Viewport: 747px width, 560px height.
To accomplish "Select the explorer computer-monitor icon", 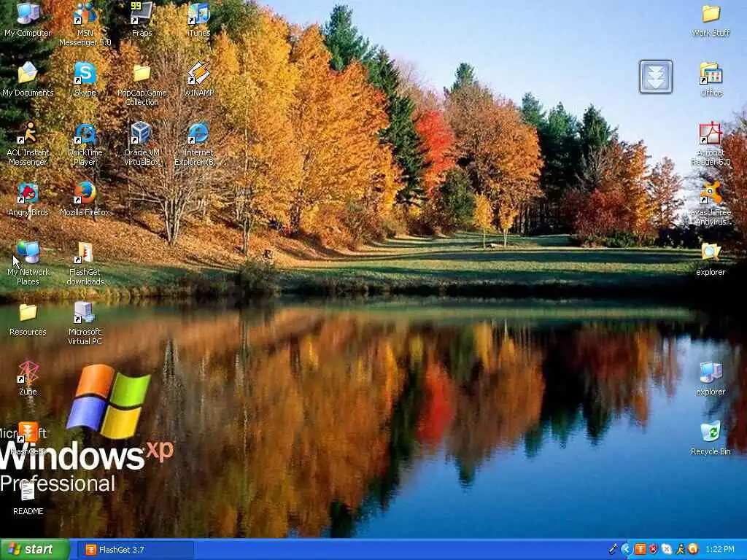I will click(x=711, y=378).
